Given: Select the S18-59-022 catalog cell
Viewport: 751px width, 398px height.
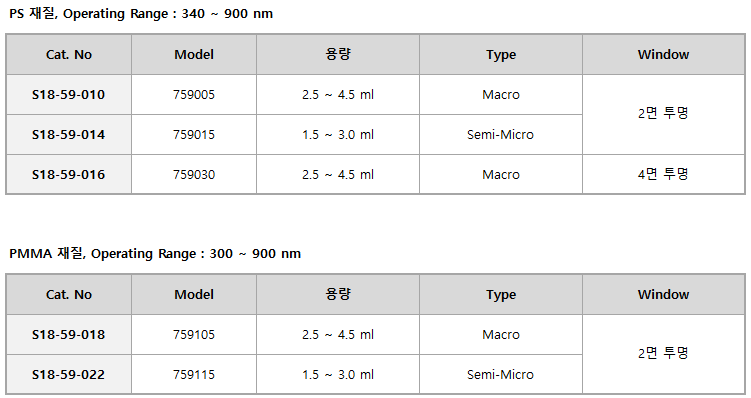Looking at the screenshot, I should click(x=68, y=375).
